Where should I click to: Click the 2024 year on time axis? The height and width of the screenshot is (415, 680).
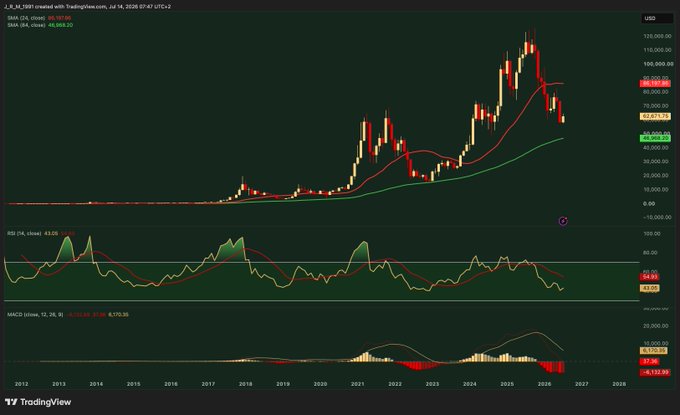pyautogui.click(x=470, y=384)
